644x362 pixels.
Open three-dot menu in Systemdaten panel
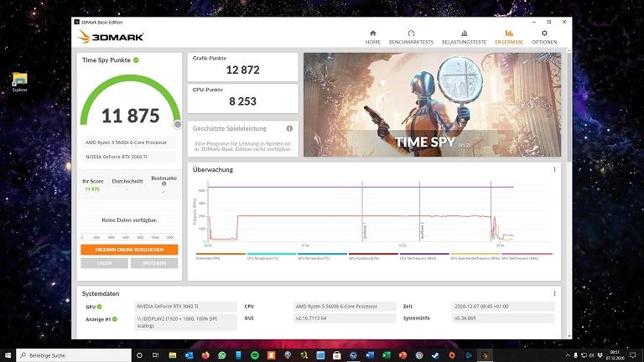point(554,293)
